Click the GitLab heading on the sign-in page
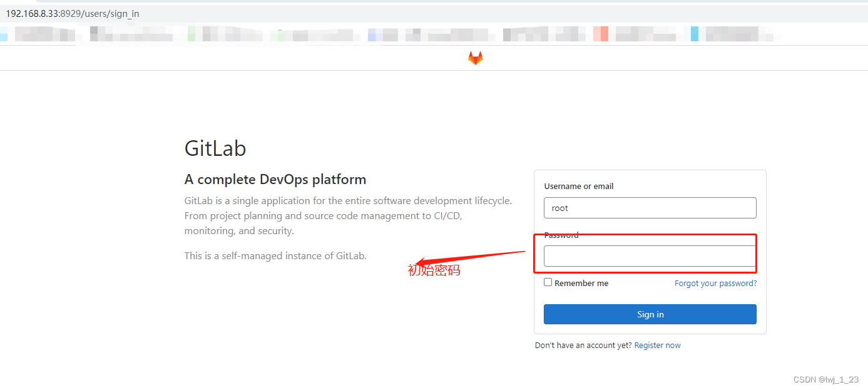The width and height of the screenshot is (868, 390). [x=215, y=148]
